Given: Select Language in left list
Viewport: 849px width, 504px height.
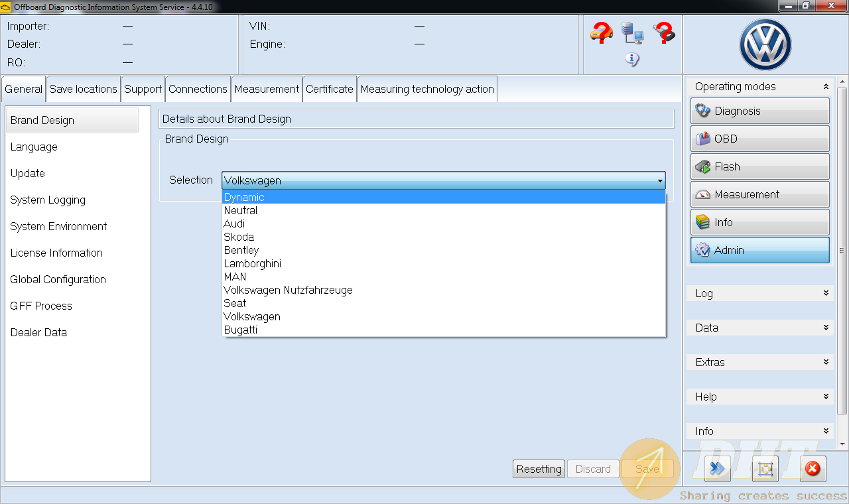Looking at the screenshot, I should 72,147.
